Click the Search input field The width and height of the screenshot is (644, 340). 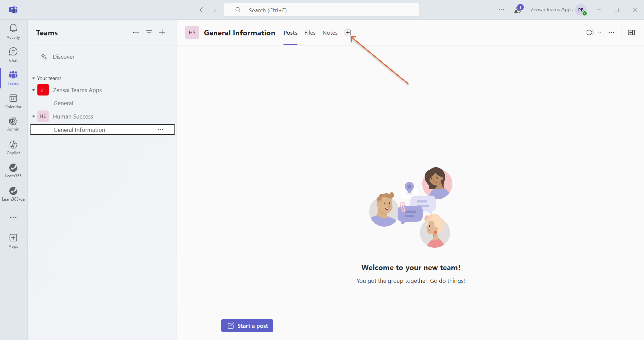321,10
